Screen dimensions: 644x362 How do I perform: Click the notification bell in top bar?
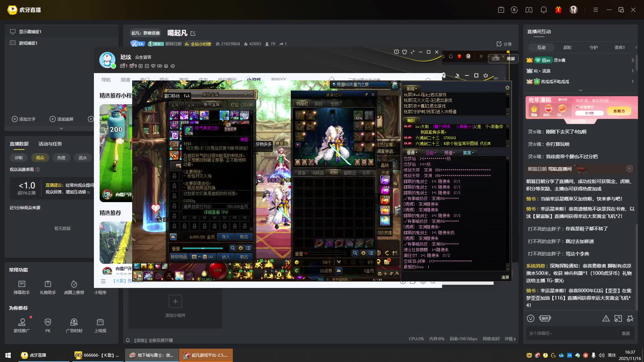[543, 10]
